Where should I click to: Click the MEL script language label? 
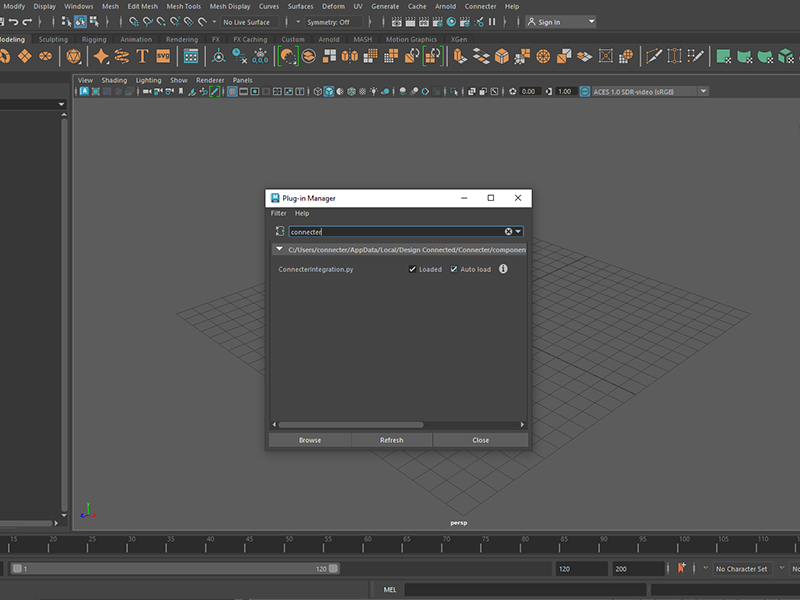point(390,589)
